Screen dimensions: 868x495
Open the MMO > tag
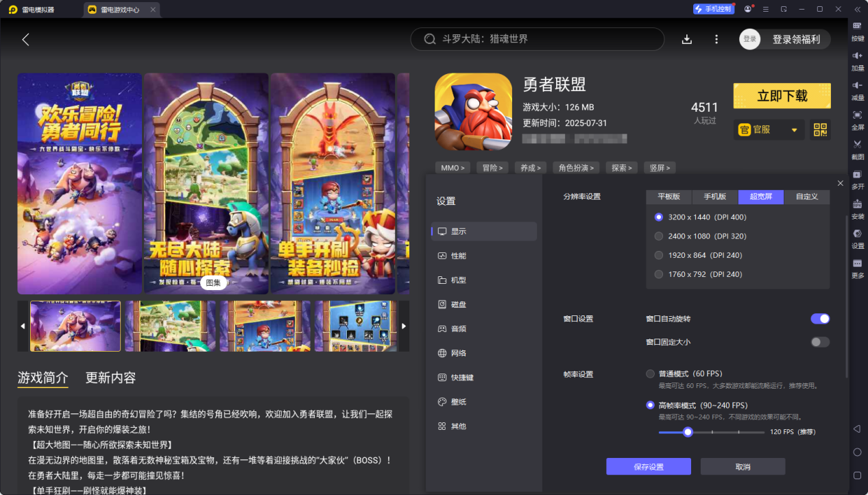(453, 167)
